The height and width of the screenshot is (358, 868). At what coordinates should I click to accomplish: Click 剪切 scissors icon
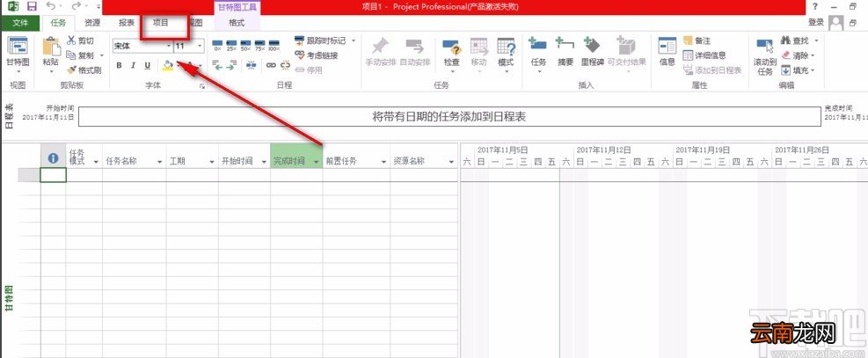coord(71,40)
